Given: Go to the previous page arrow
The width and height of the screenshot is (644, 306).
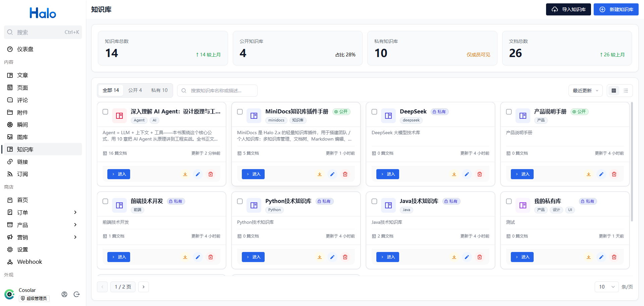Looking at the screenshot, I should point(102,287).
